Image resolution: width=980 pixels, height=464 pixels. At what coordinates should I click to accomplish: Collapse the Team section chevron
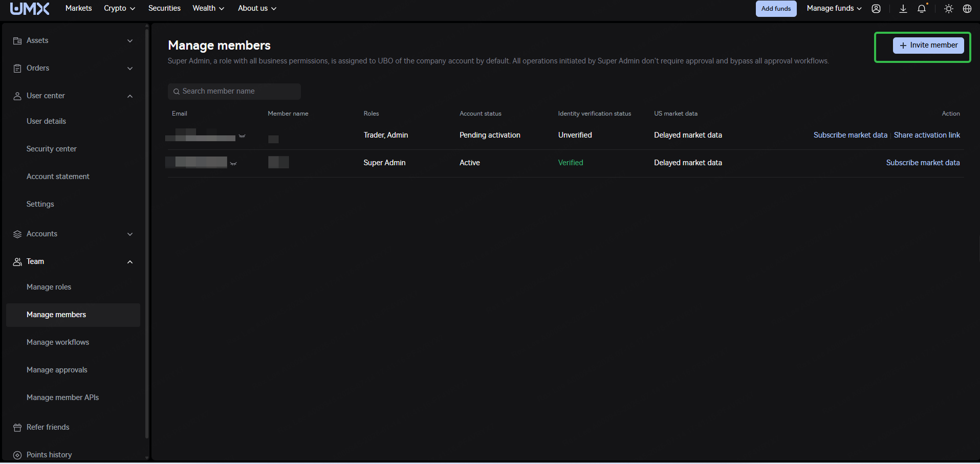click(130, 262)
